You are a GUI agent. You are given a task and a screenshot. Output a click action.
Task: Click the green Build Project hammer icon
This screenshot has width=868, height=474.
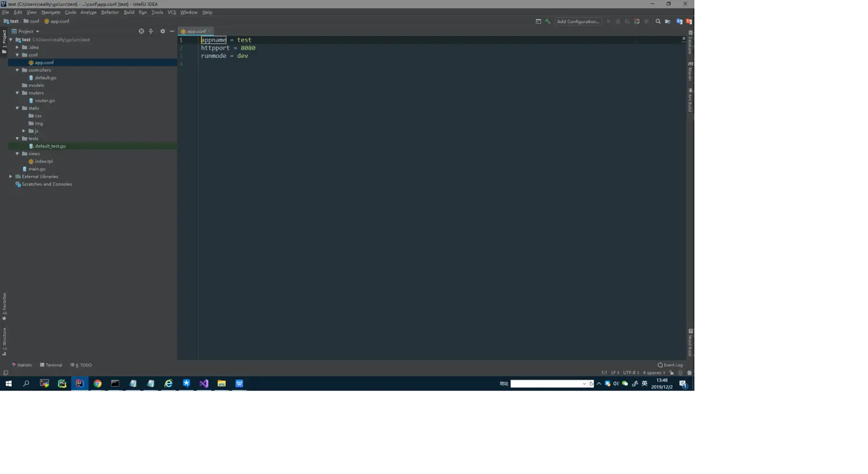(547, 21)
